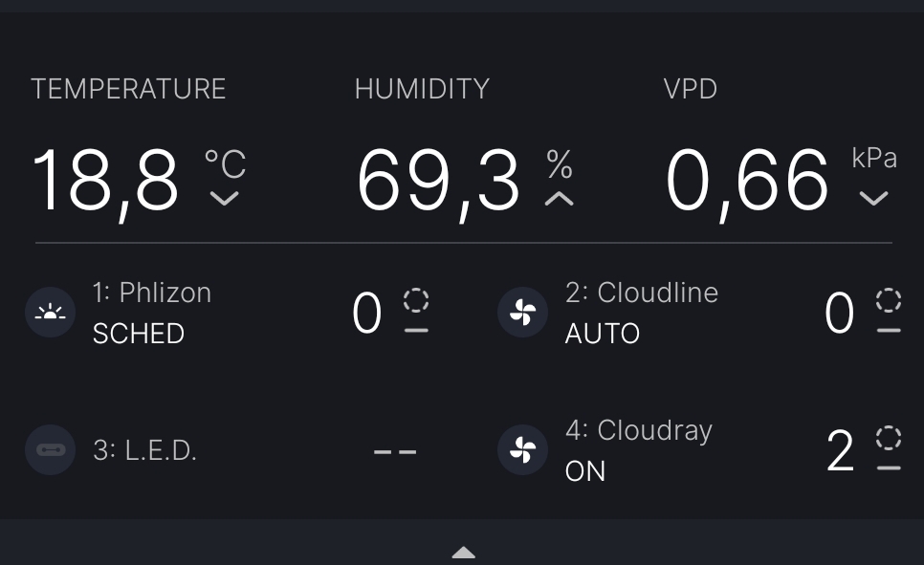Select port 3: L.E.D. entry
This screenshot has height=565, width=924.
point(144,450)
